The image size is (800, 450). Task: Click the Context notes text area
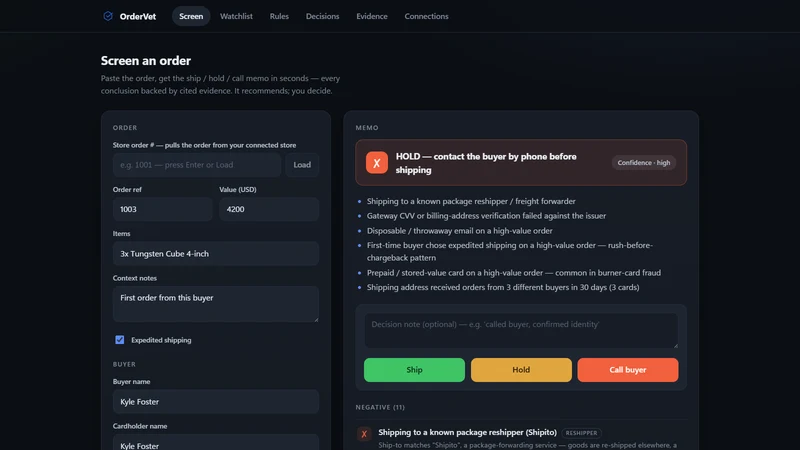[x=216, y=304]
